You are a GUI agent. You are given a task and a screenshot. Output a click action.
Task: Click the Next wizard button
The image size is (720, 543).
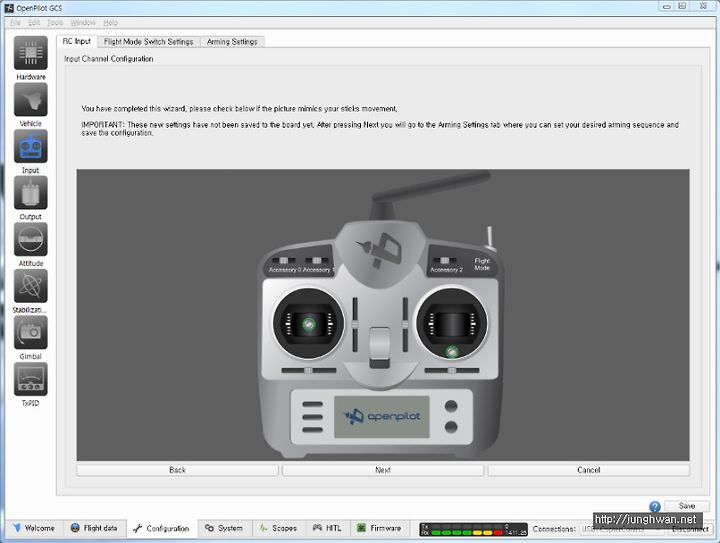click(x=382, y=470)
